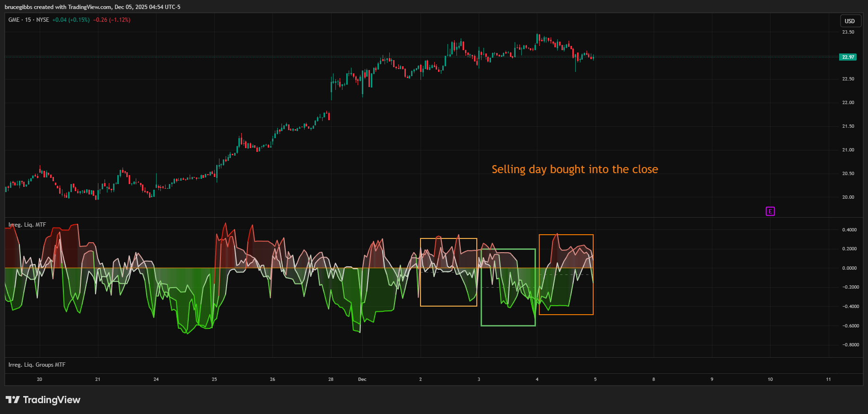Click the Irreg. Liq. MTF indicator label

coord(27,225)
